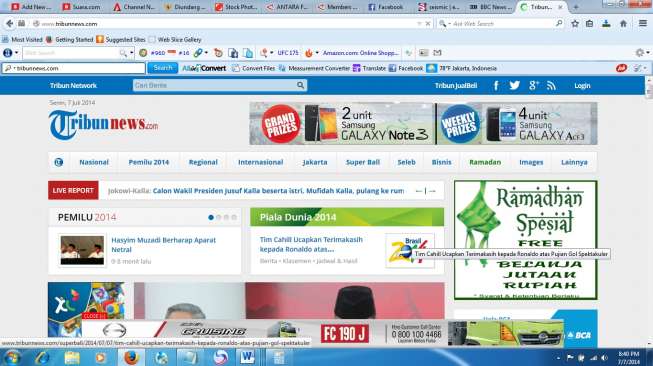Open the Ramadhan Spesial advertisement

526,240
